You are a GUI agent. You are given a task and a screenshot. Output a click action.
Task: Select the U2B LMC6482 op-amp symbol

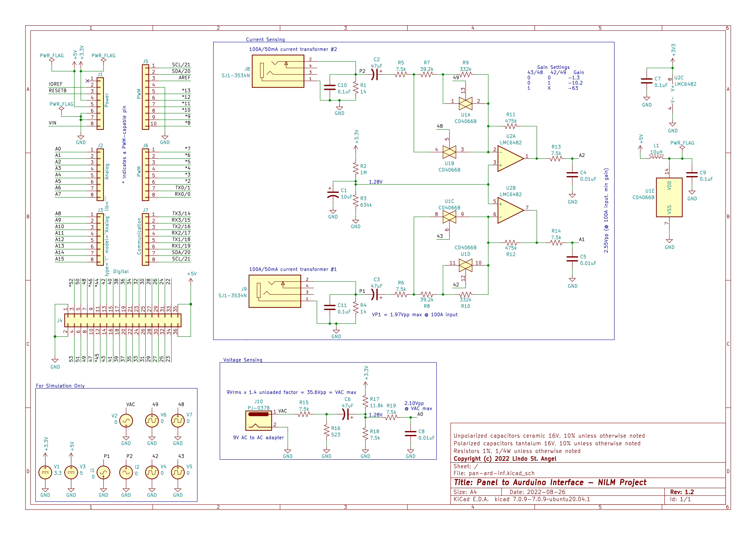click(510, 211)
